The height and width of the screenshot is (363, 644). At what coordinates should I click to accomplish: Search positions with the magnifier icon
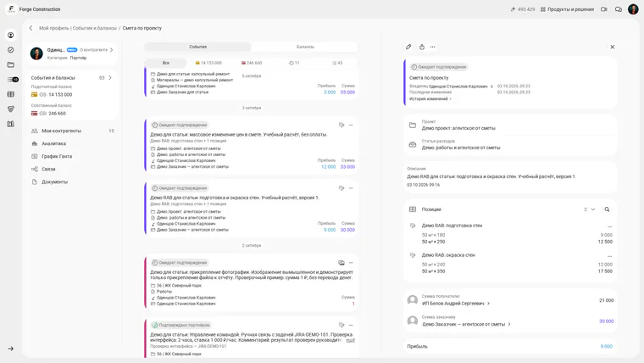point(607,209)
